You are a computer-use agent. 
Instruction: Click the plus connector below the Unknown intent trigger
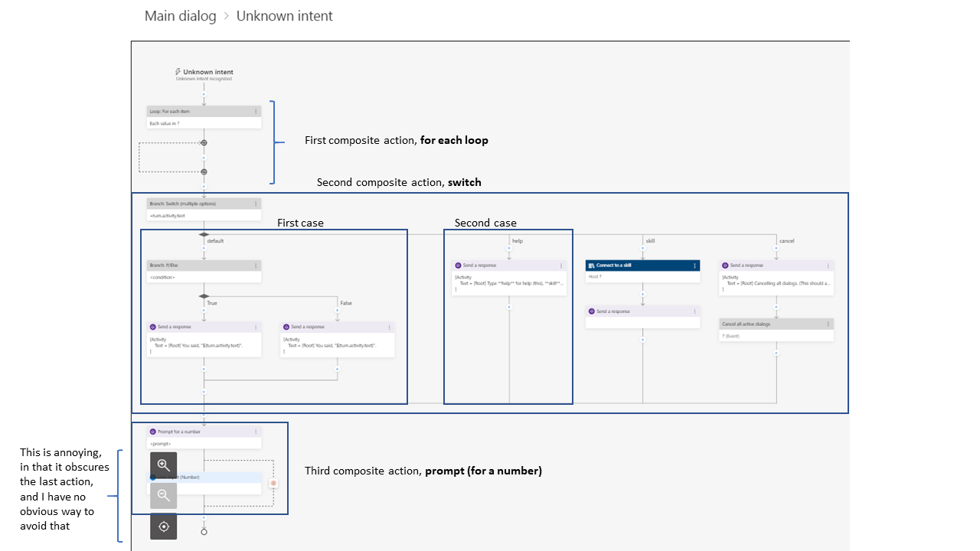coord(204,93)
